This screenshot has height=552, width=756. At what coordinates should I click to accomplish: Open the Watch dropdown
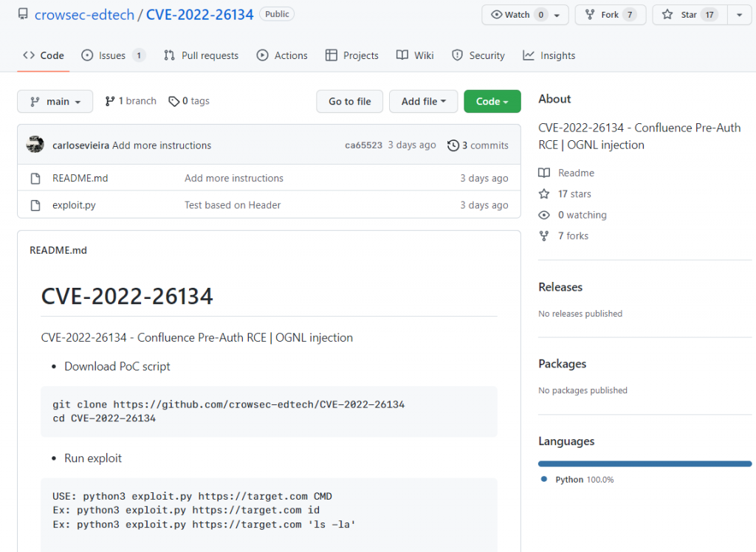[x=525, y=14]
